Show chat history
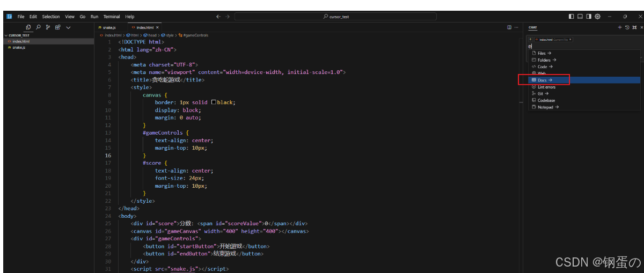The height and width of the screenshot is (273, 644). 627,27
